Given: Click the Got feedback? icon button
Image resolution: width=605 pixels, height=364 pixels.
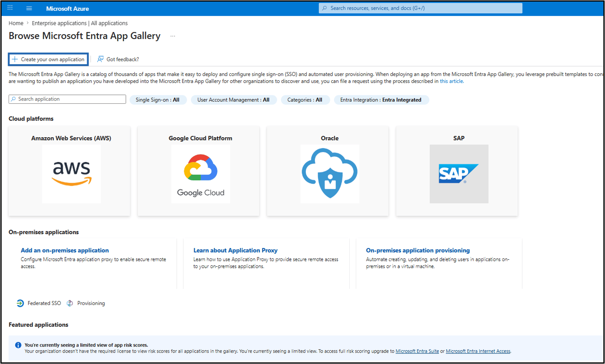Looking at the screenshot, I should (x=100, y=59).
